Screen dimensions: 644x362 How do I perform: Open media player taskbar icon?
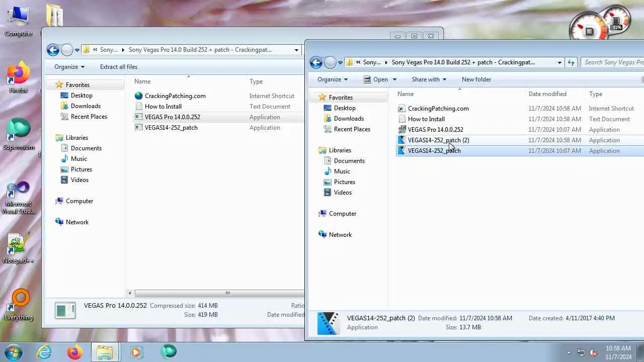pos(136,352)
